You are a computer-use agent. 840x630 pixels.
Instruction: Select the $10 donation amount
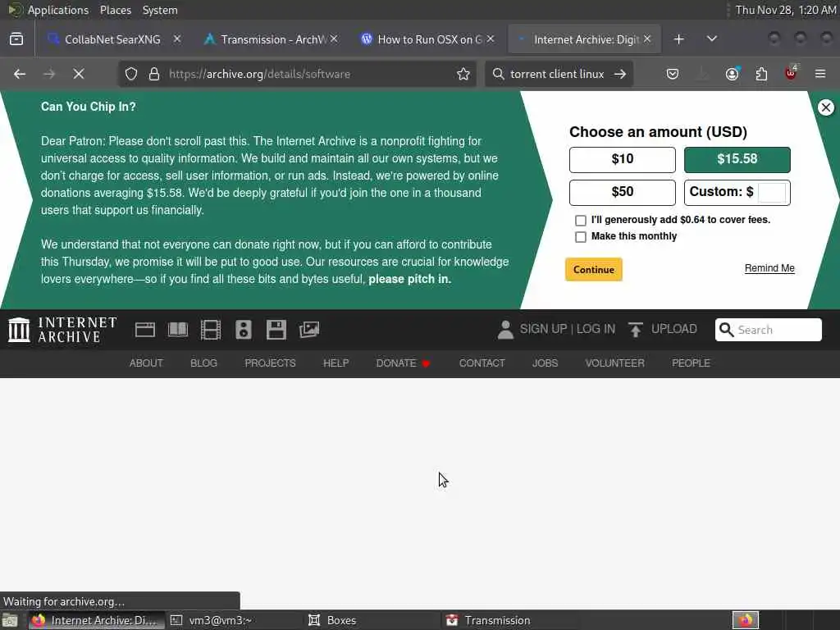coord(623,160)
